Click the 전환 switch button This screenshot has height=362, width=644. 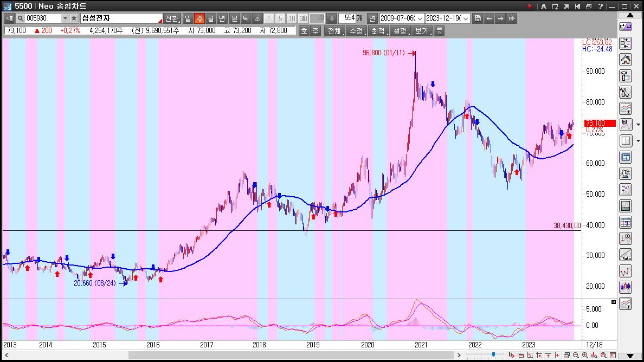172,18
